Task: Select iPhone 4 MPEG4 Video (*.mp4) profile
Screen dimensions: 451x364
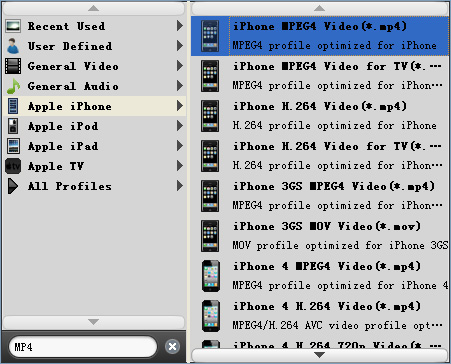Action: [x=320, y=276]
